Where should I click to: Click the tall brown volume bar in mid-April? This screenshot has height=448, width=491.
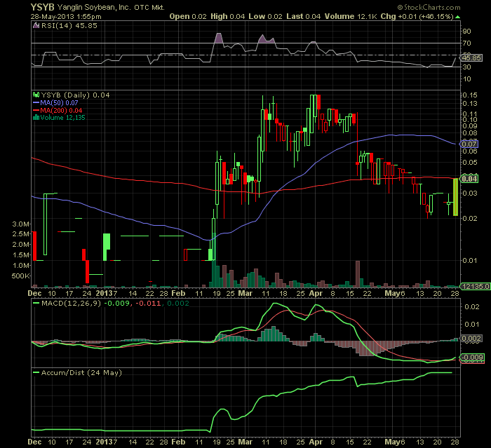tap(358, 274)
